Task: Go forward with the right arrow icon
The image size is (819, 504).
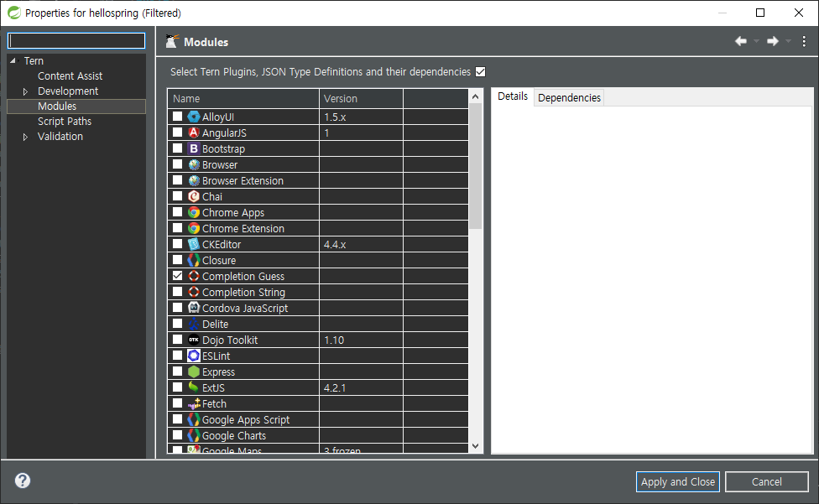Action: click(x=773, y=41)
